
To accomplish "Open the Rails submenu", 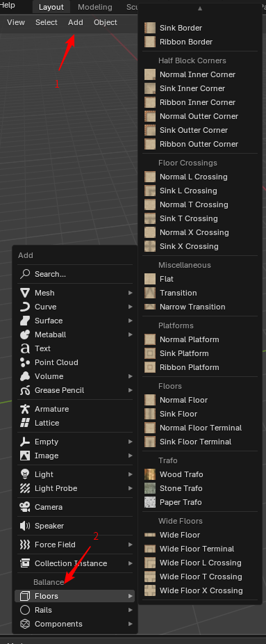I will point(75,610).
